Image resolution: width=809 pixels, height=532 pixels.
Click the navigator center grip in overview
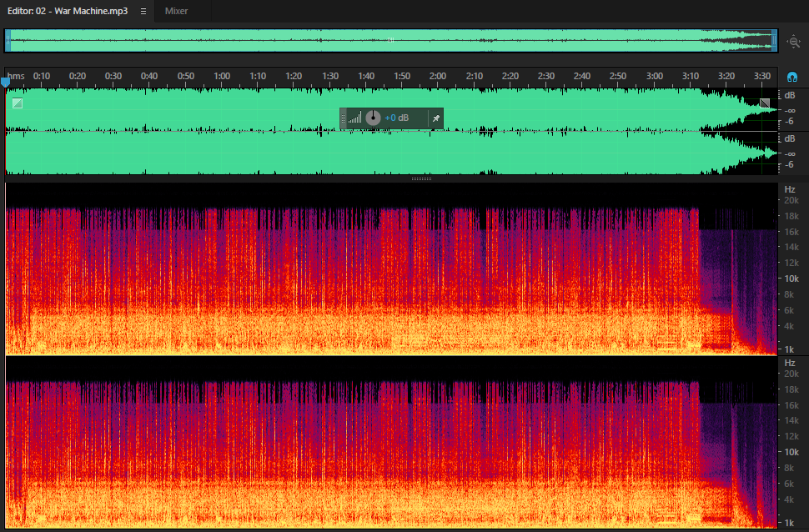click(390, 40)
